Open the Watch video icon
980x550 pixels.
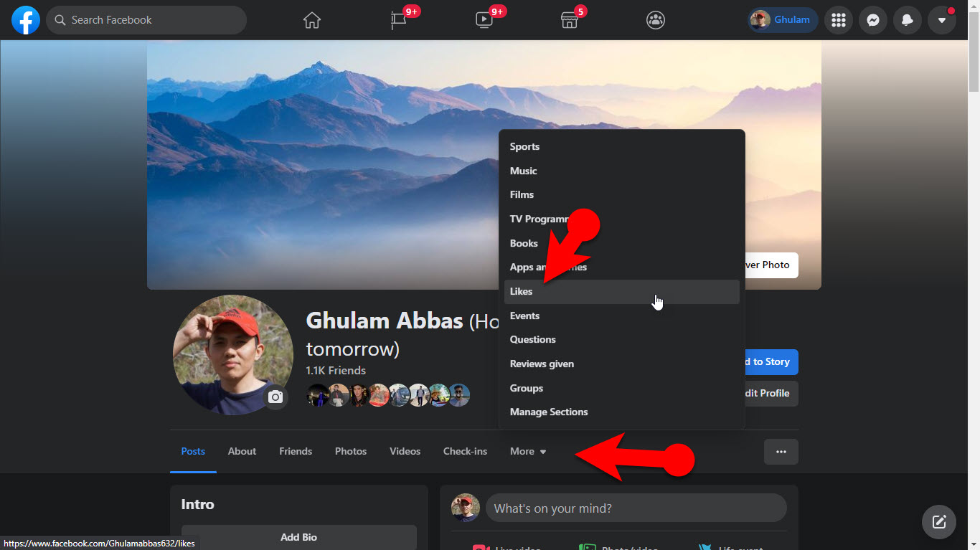[x=484, y=20]
